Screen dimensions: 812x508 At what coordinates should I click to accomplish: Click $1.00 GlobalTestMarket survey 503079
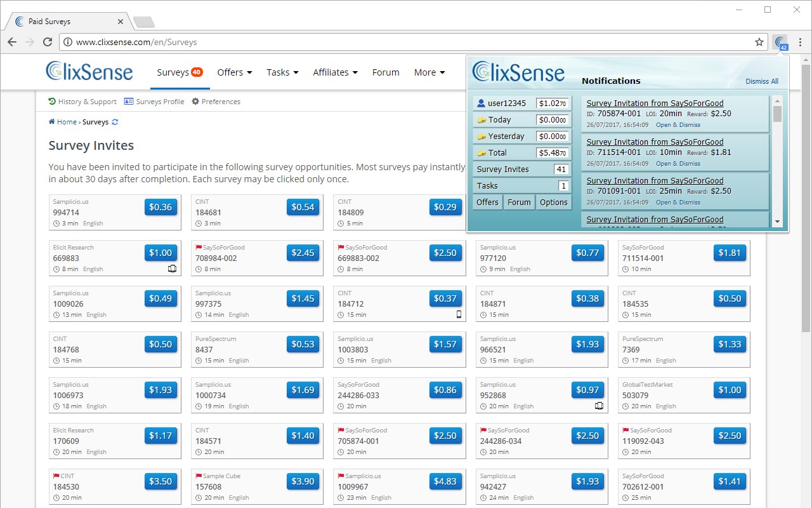point(730,390)
